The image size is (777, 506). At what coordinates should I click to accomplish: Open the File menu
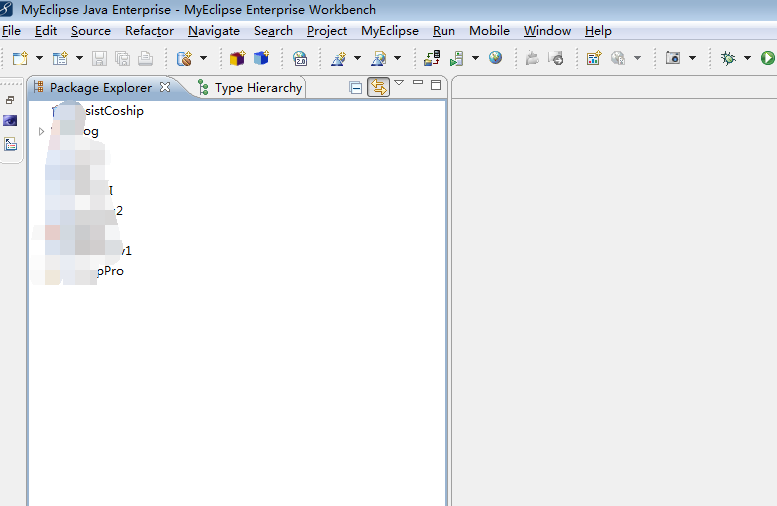(x=11, y=31)
